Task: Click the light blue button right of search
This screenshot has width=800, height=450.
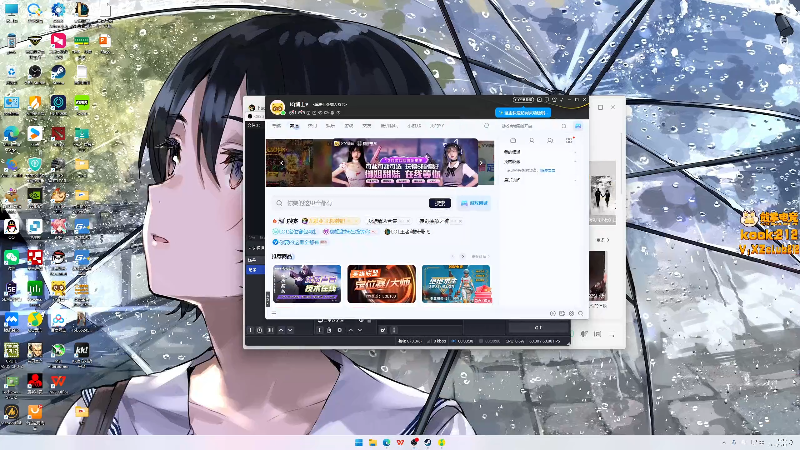Action: click(x=474, y=203)
